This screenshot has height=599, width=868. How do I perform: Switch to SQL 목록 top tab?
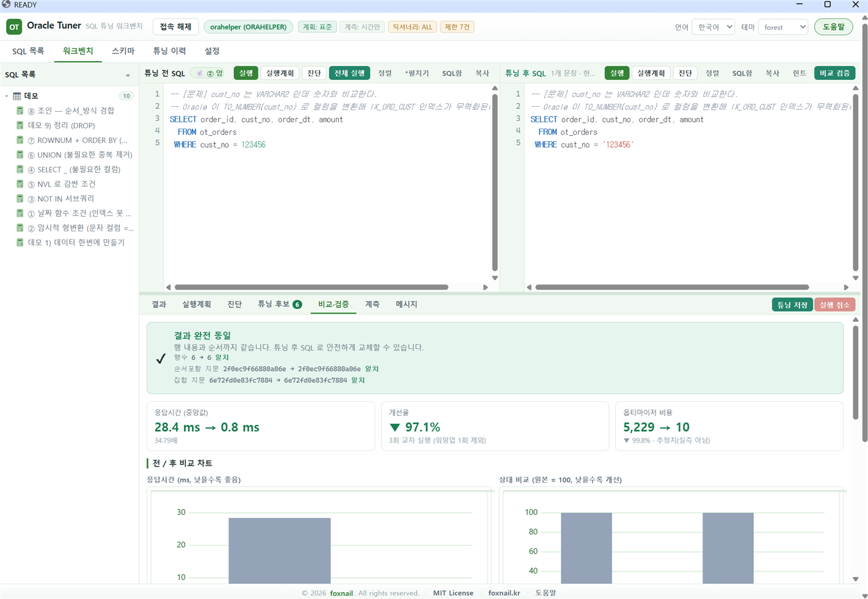pyautogui.click(x=28, y=51)
